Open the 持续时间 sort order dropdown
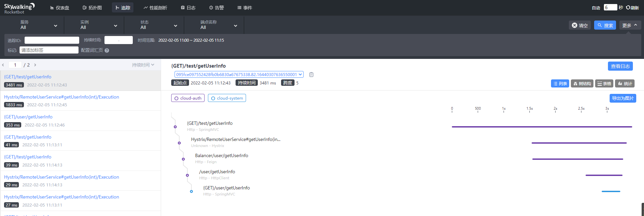 pos(143,65)
